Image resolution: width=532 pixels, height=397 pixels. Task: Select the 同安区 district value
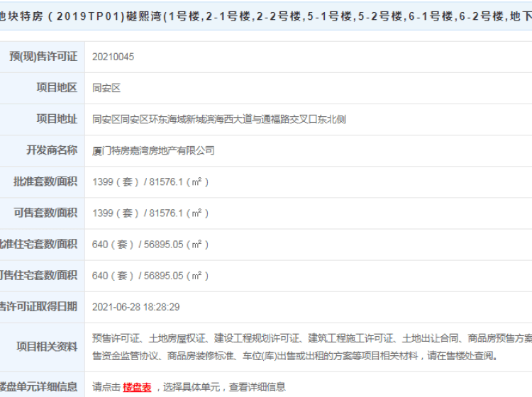(106, 89)
